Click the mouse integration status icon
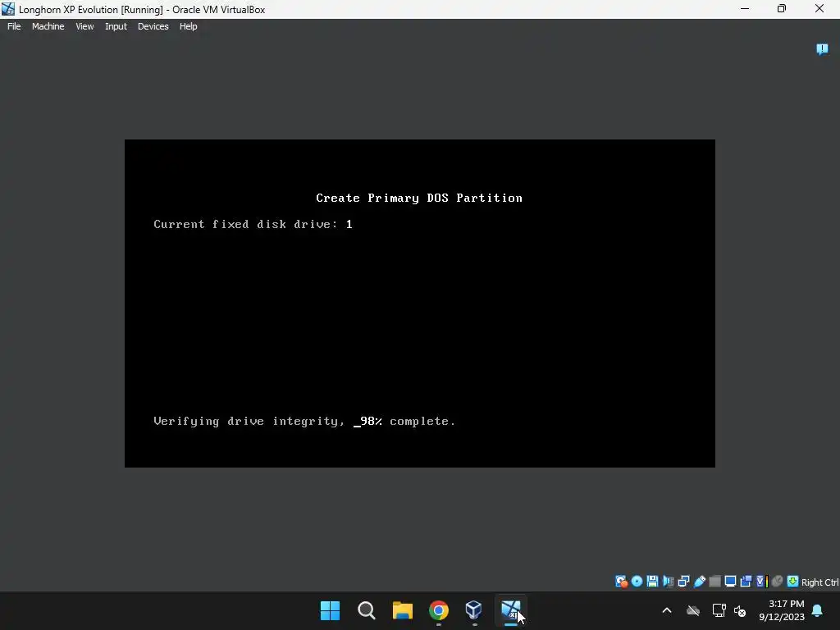Screen dimensions: 840x630 777,582
